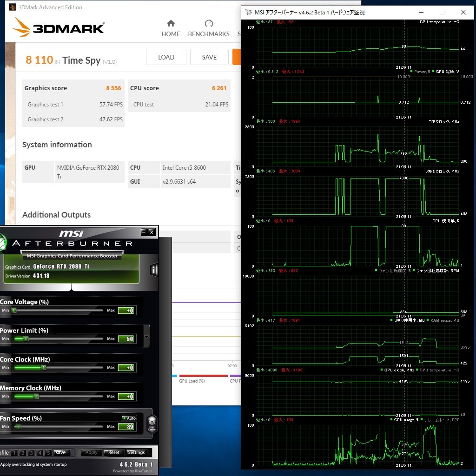Open the BENCHMARKS tab in 3DMark
The image size is (476, 476).
click(209, 28)
